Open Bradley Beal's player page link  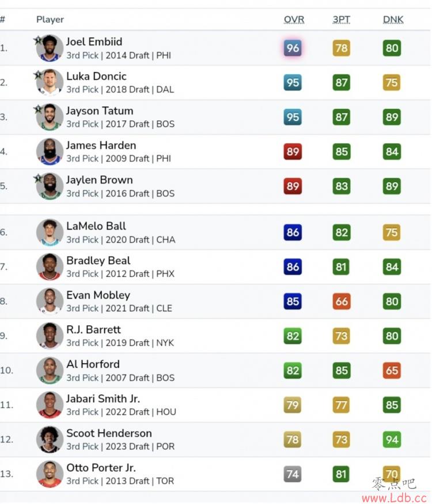(x=98, y=261)
